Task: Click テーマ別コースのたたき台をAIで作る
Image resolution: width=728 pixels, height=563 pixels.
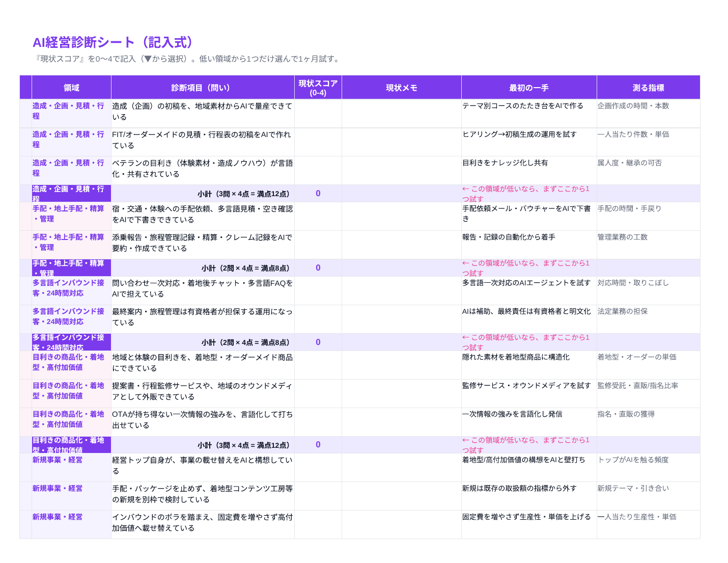Action: click(x=523, y=105)
